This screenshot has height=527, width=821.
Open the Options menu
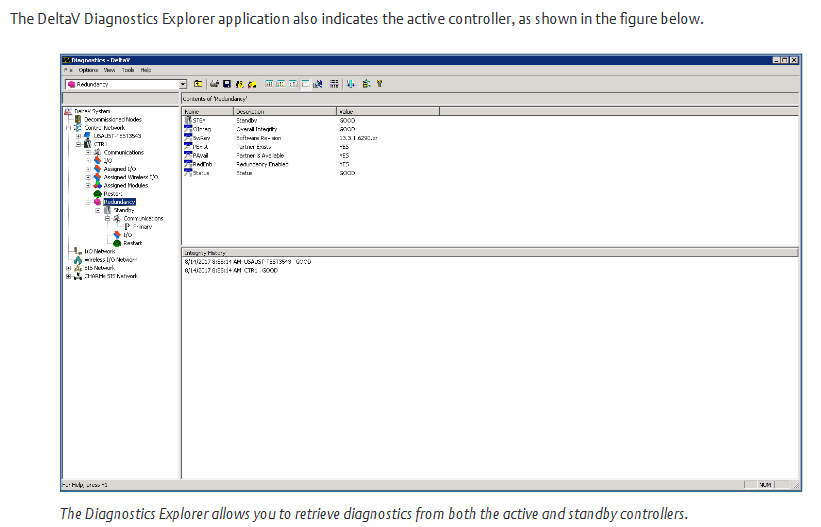point(88,70)
